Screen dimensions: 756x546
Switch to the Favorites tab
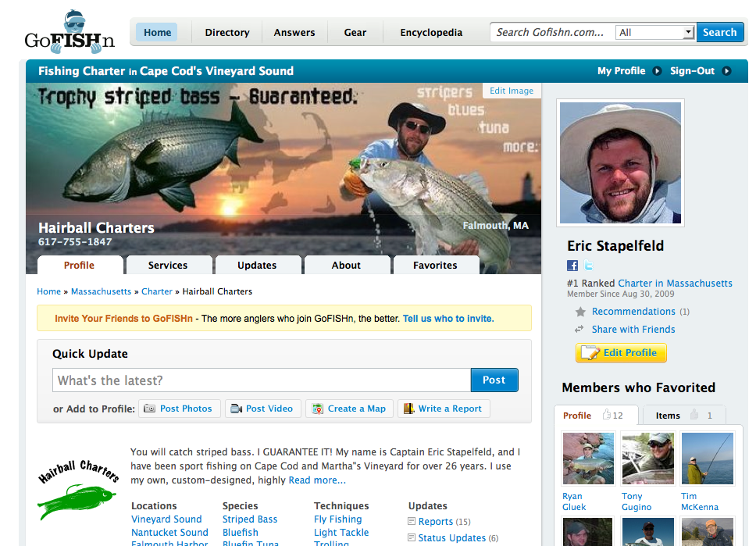tap(435, 266)
